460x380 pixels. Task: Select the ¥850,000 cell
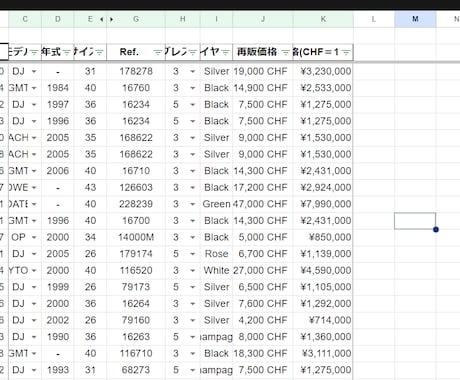tap(323, 237)
